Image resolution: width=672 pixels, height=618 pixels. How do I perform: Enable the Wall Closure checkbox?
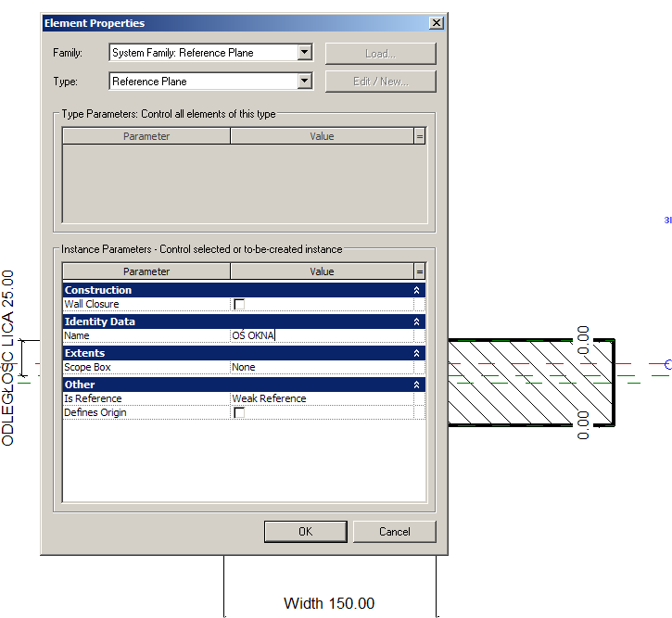point(239,304)
